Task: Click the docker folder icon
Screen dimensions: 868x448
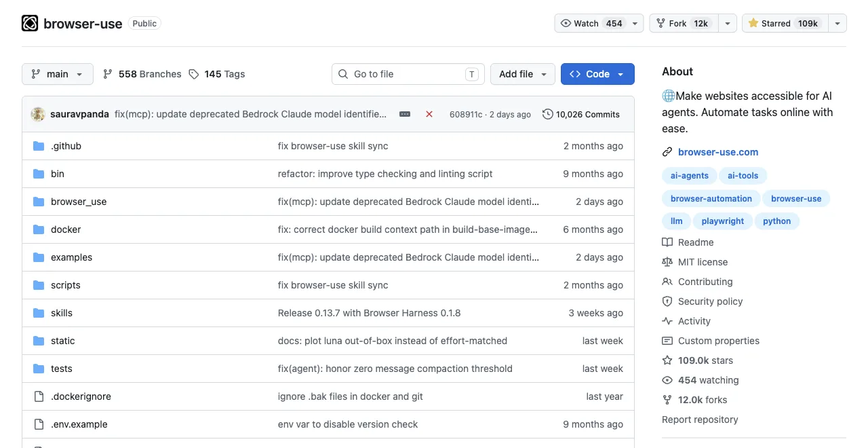Action: pyautogui.click(x=39, y=229)
